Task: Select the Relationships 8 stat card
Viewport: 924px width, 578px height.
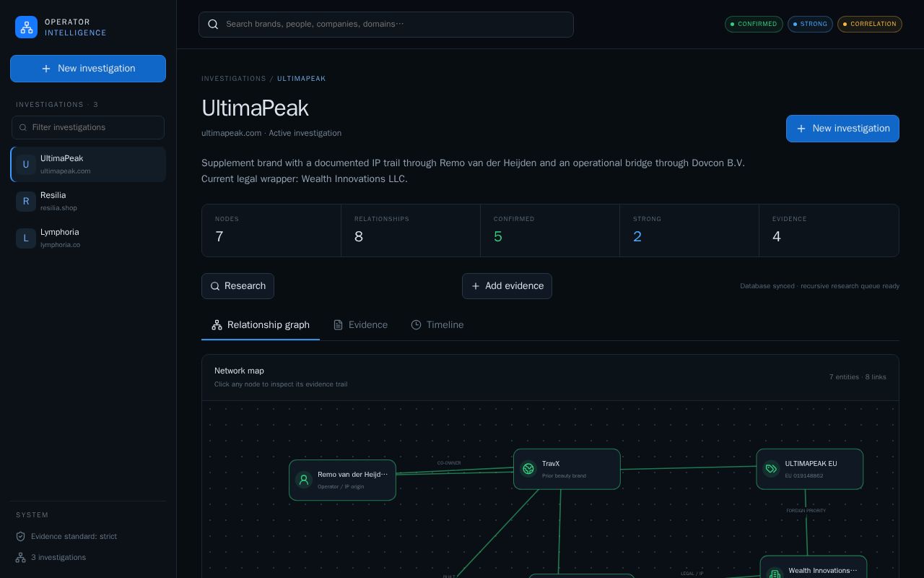Action: 411,230
